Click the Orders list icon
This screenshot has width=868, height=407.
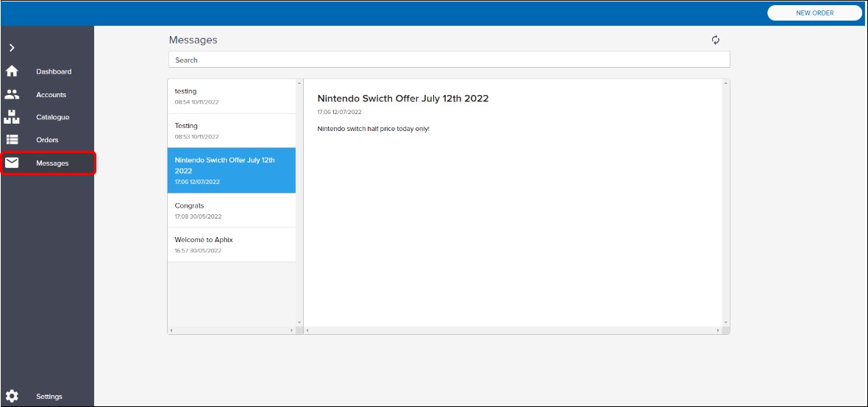coord(12,140)
